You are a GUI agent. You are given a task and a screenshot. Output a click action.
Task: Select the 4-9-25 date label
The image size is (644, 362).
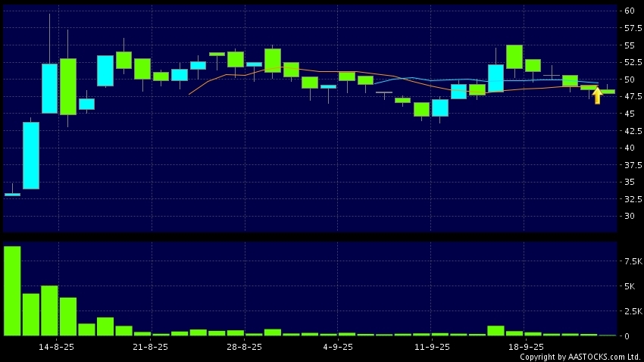point(338,347)
